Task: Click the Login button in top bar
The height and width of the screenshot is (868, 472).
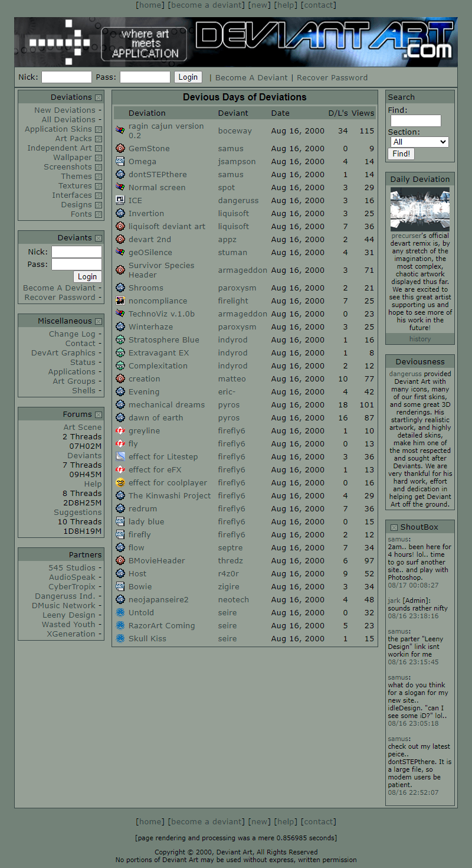Action: pyautogui.click(x=188, y=77)
